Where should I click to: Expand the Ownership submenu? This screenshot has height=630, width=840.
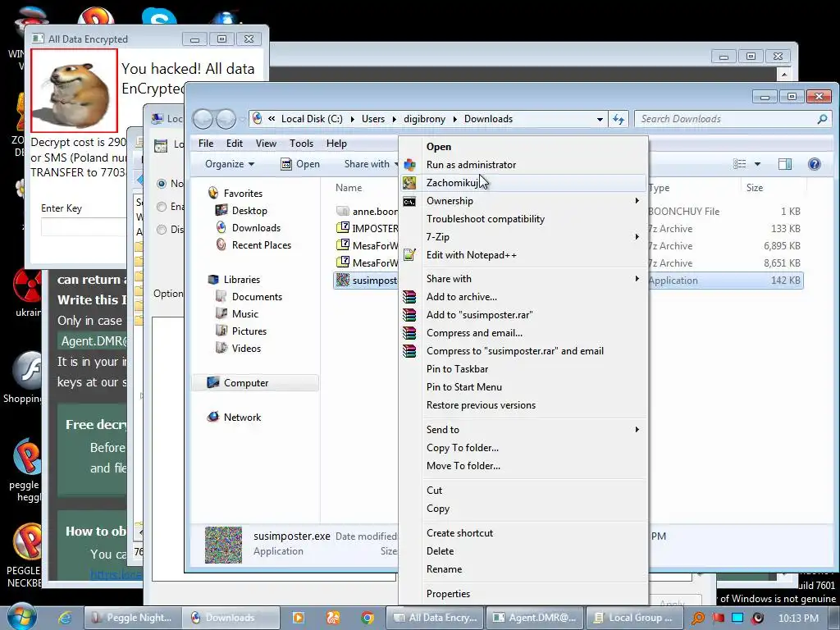[x=637, y=201]
